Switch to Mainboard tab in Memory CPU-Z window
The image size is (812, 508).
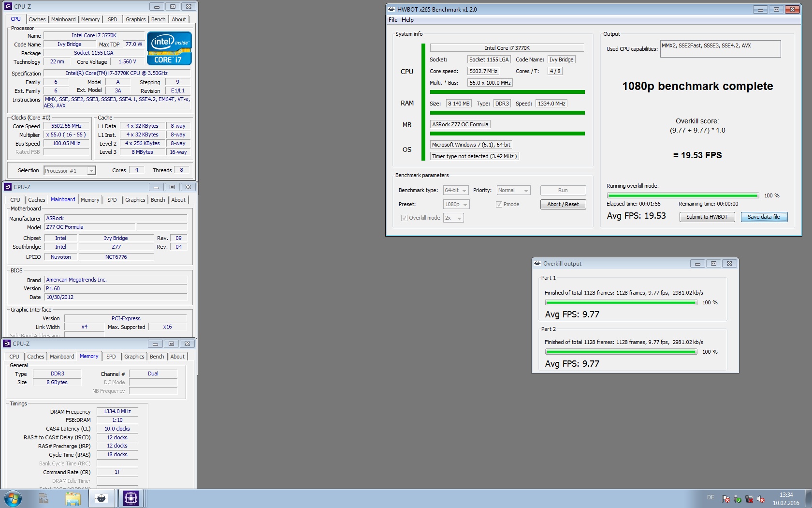(62, 357)
